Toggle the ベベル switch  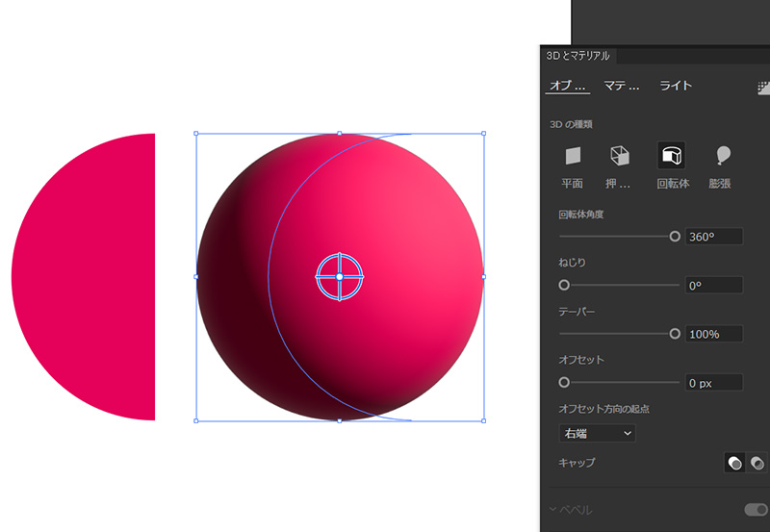[757, 510]
